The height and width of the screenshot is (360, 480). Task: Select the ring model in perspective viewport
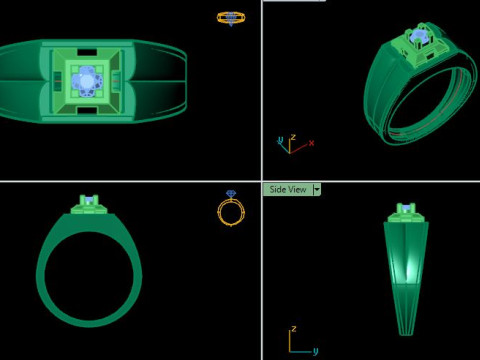tap(421, 83)
